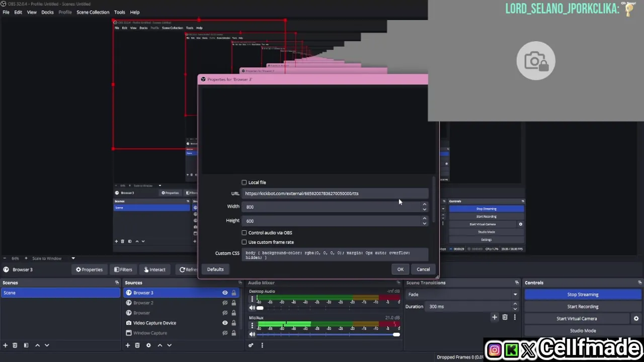This screenshot has width=644, height=362.
Task: Hide the Video Capture Device source
Action: pos(225,323)
